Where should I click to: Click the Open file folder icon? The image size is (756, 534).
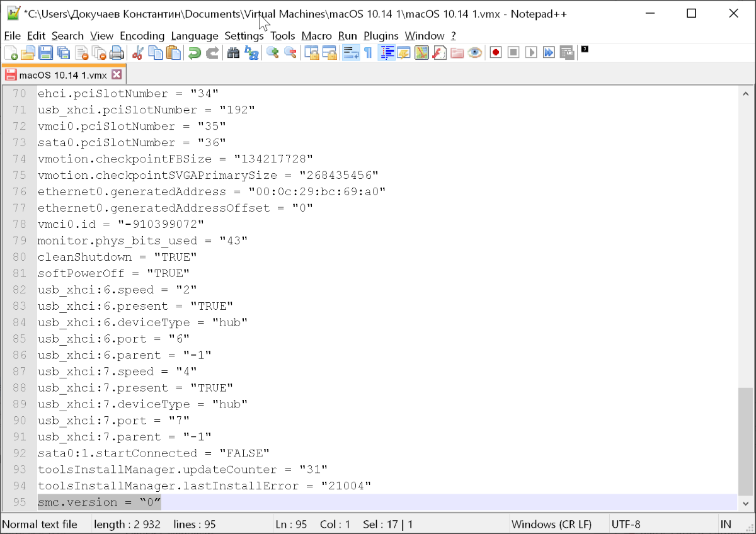28,53
